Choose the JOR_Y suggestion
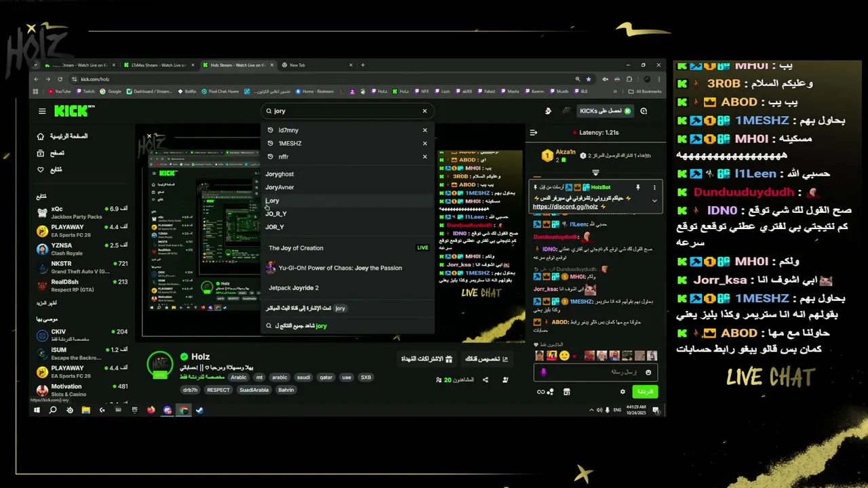The height and width of the screenshot is (488, 868). (347, 227)
